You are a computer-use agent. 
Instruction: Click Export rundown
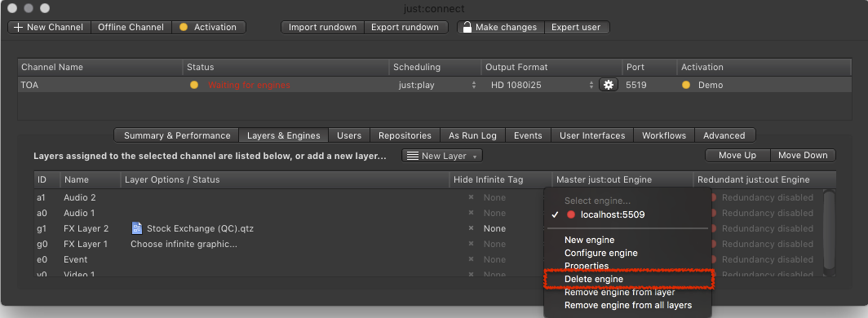(x=405, y=27)
